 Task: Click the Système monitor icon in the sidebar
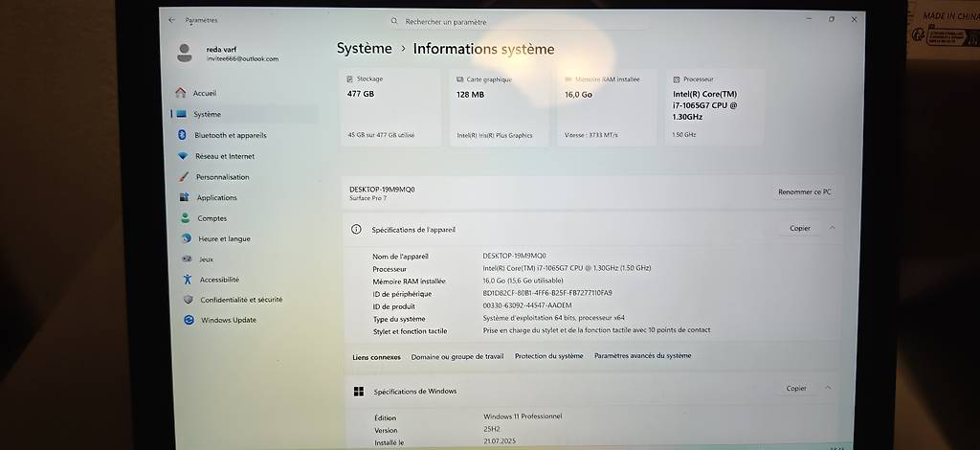point(181,114)
